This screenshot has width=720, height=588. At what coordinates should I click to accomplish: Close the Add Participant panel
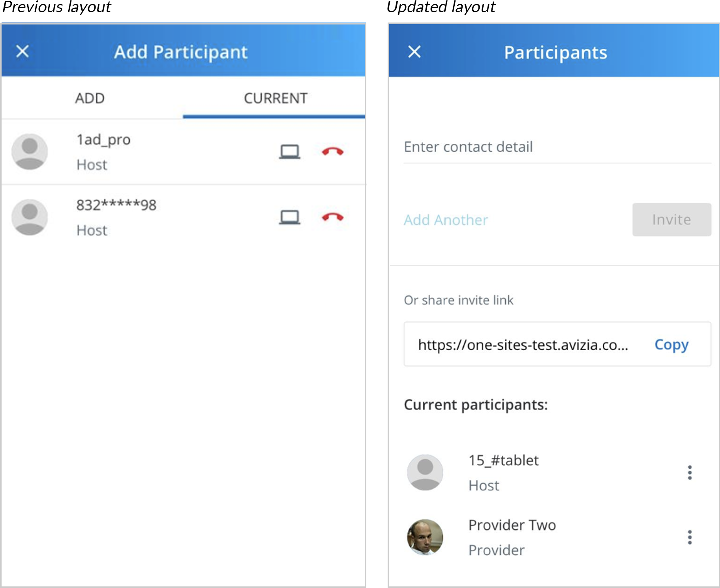(22, 51)
